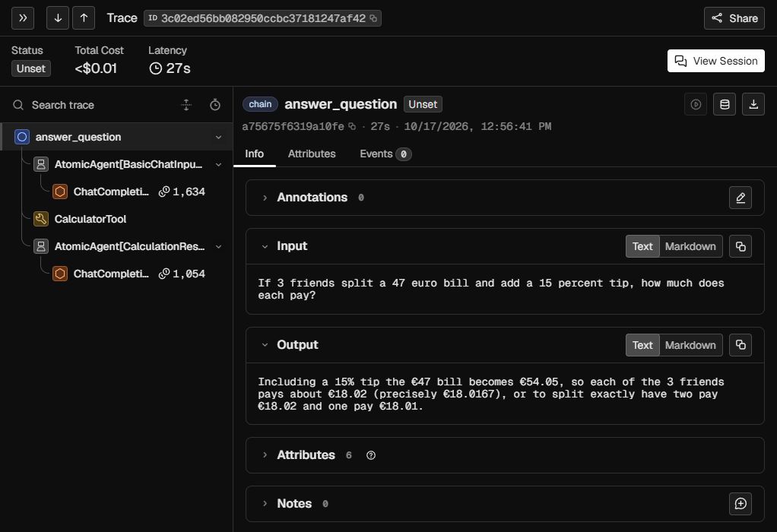Switch Input view to Markdown

coord(690,246)
